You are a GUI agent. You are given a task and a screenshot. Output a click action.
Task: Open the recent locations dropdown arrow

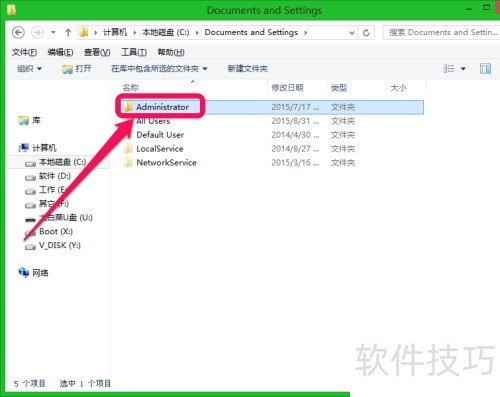[x=53, y=33]
